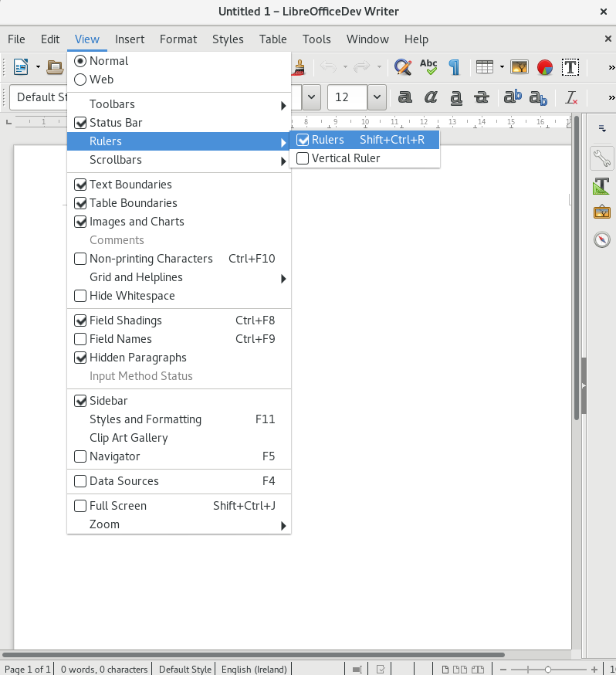This screenshot has height=675, width=616.
Task: Open Find & Replace magnifier icon
Action: (403, 66)
